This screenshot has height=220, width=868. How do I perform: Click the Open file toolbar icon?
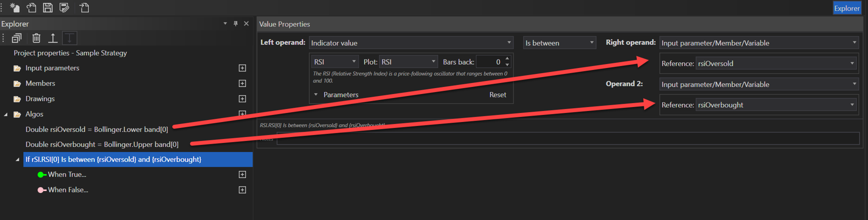[x=31, y=7]
